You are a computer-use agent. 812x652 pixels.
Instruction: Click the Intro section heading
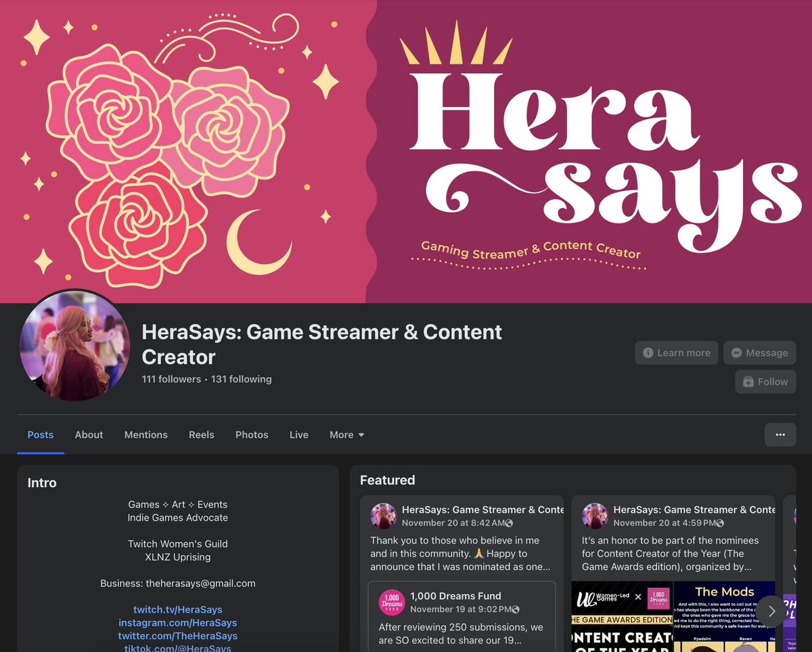click(x=42, y=483)
